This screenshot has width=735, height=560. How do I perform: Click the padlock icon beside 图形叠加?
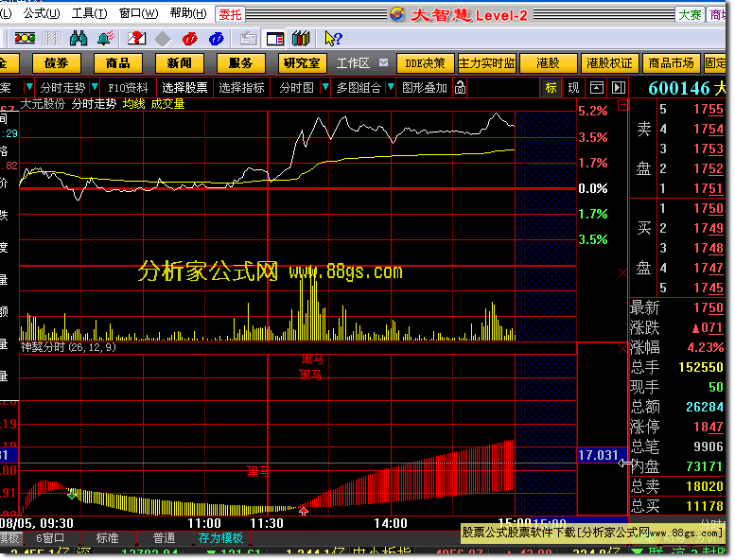coord(461,88)
